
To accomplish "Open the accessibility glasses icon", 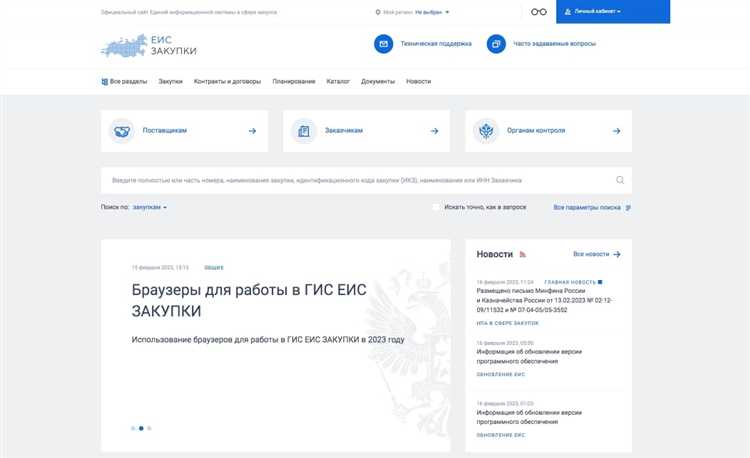I will pyautogui.click(x=539, y=12).
